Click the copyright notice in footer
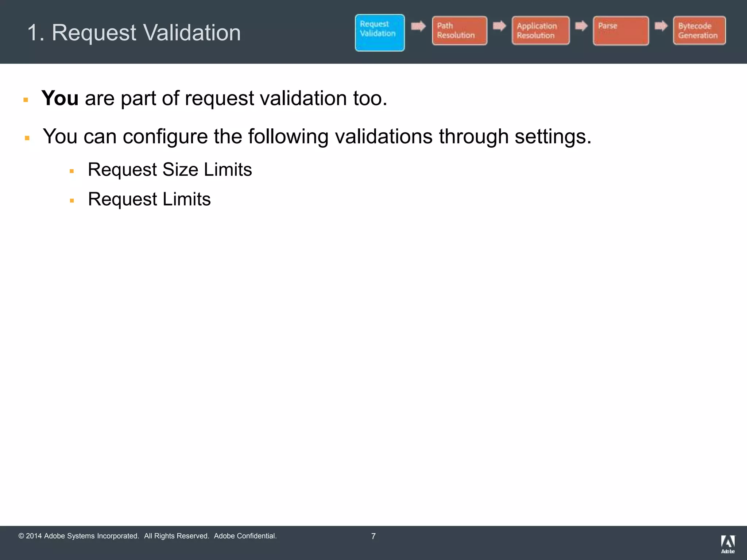This screenshot has height=560, width=747. 147,536
